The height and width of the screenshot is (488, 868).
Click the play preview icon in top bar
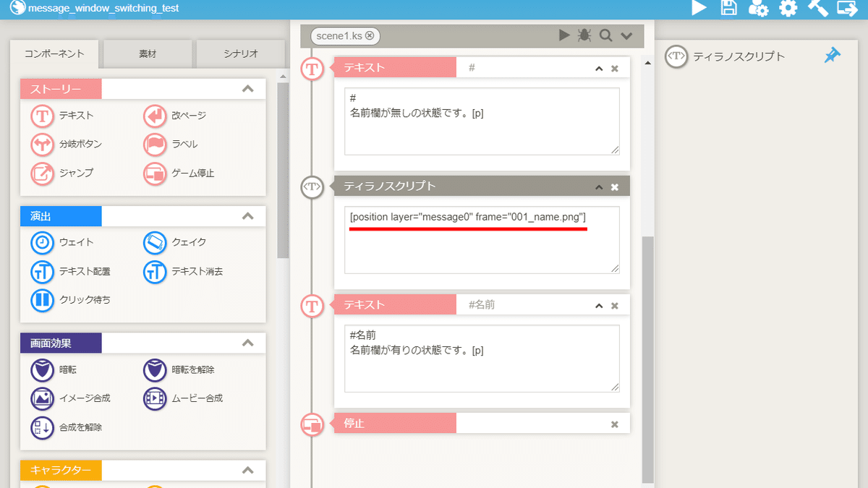(x=699, y=8)
